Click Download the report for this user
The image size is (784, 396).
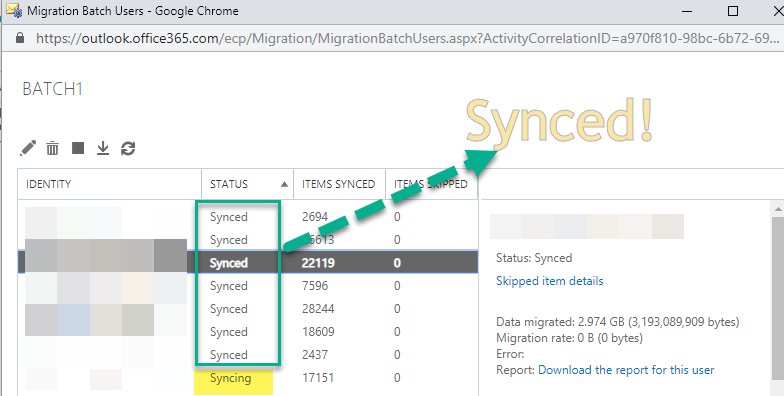click(x=626, y=370)
